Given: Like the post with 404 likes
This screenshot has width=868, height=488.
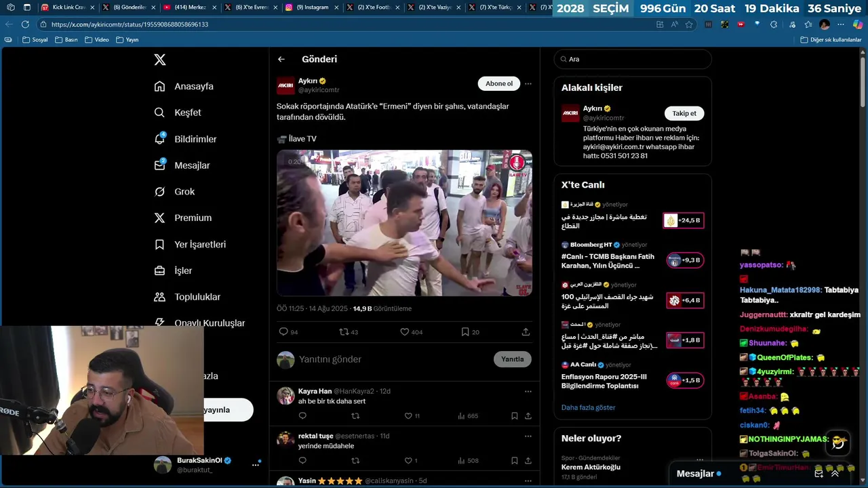Looking at the screenshot, I should click(404, 332).
